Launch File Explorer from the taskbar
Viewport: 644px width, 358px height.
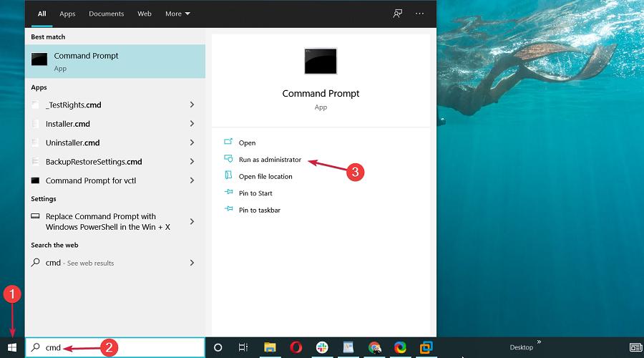point(270,347)
